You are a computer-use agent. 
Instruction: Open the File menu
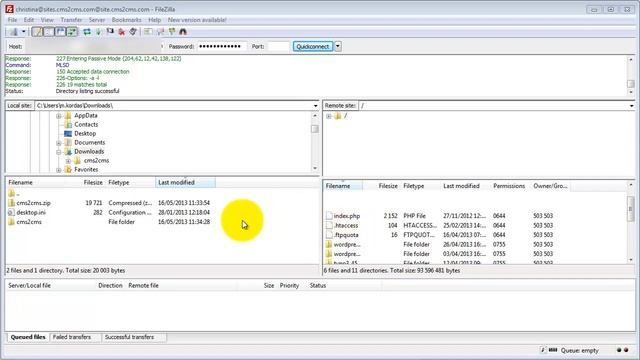point(13,20)
